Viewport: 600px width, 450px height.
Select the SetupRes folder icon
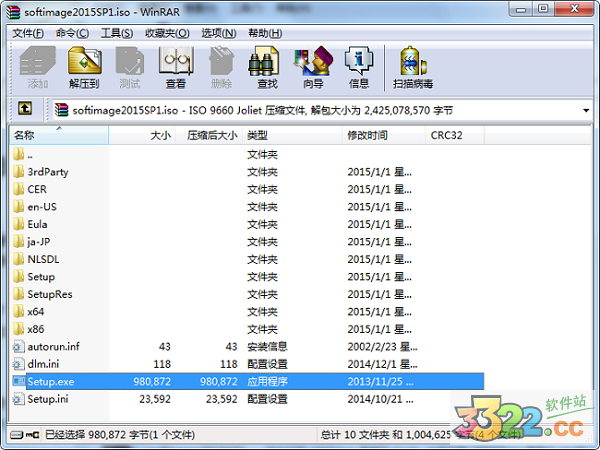tap(18, 294)
